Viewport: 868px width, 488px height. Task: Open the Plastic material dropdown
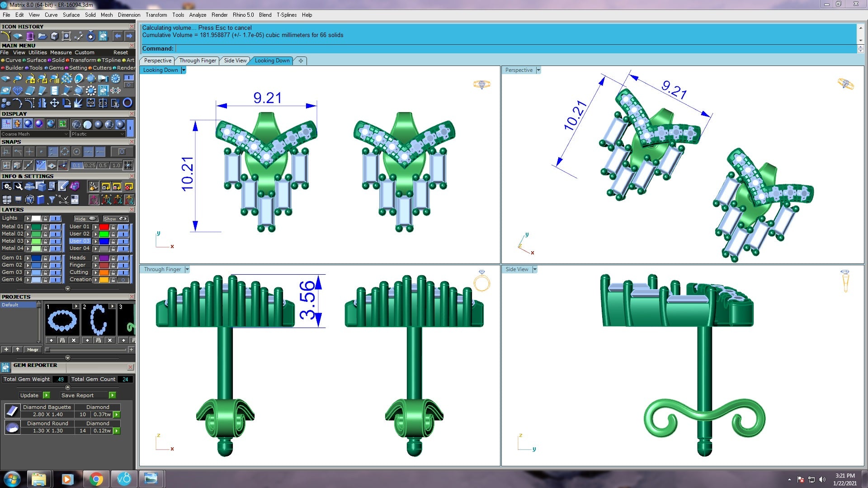pyautogui.click(x=98, y=134)
